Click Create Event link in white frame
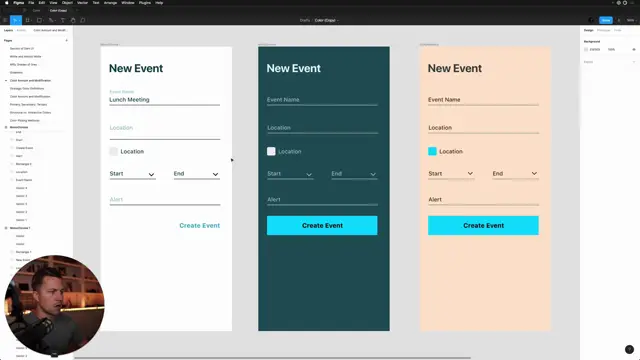The height and width of the screenshot is (360, 640). (200, 225)
